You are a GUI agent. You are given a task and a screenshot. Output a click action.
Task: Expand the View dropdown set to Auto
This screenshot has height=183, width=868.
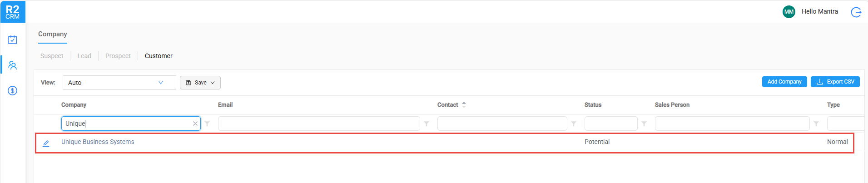pos(119,83)
